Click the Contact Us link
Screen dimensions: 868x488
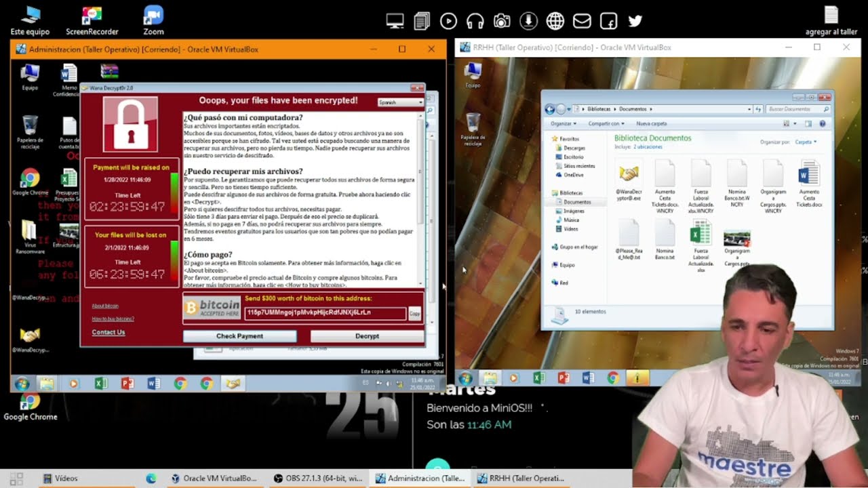click(x=108, y=332)
